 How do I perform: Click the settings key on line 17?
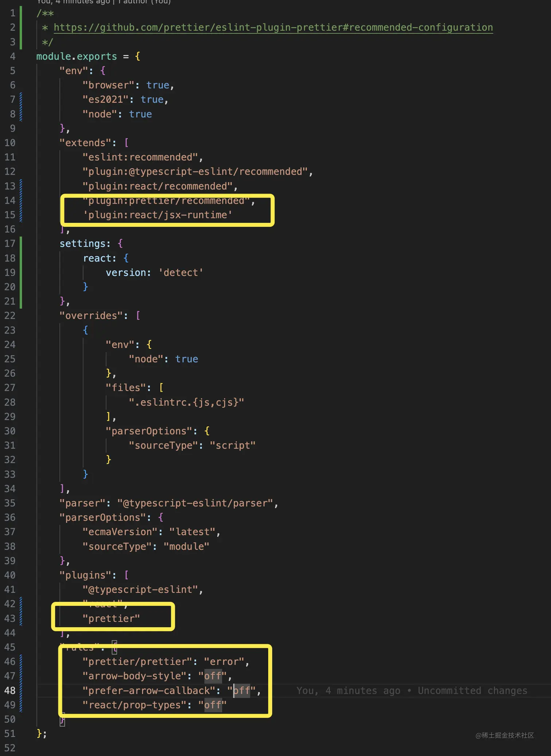pyautogui.click(x=82, y=243)
